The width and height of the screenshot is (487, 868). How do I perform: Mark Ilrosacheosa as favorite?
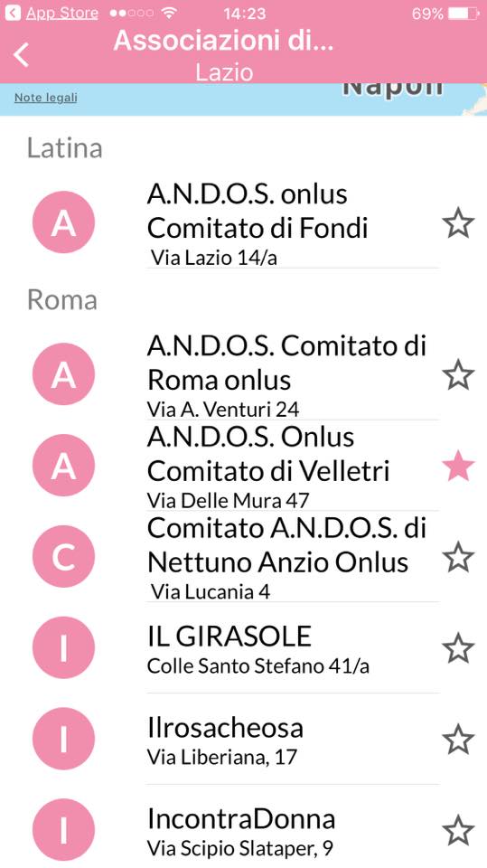pos(458,739)
